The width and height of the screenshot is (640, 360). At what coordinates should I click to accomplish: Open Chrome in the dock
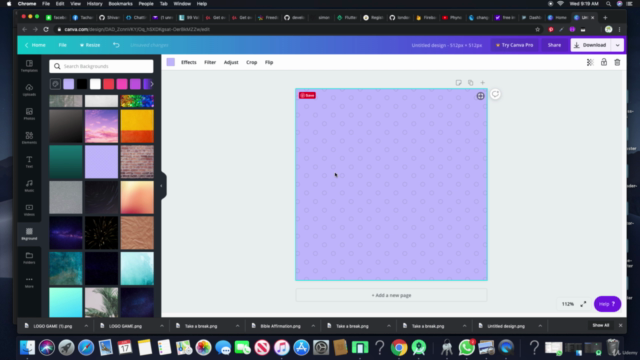coord(399,348)
